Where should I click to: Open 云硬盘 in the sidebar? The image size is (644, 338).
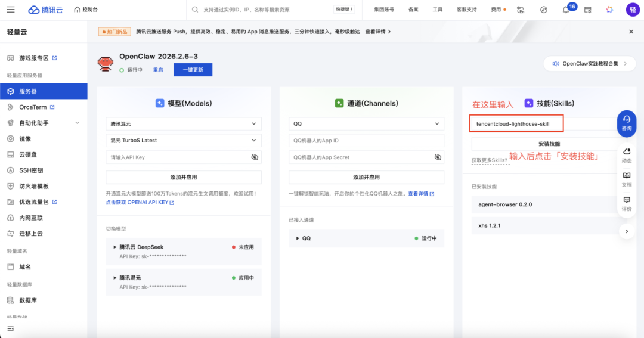point(28,154)
